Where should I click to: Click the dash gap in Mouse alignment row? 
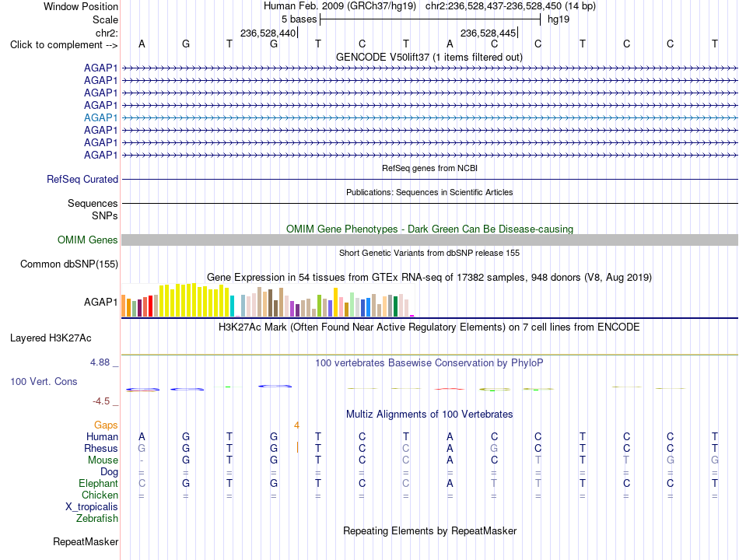(x=142, y=460)
